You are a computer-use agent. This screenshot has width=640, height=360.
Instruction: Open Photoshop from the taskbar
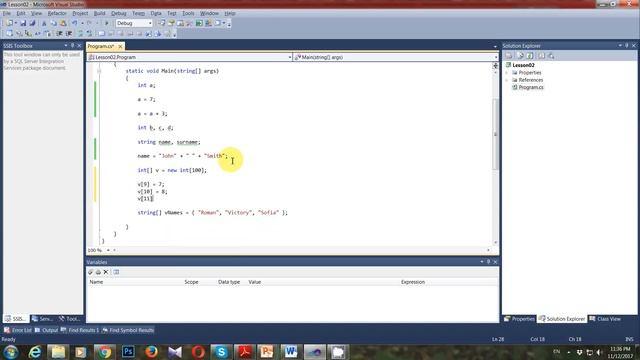[x=128, y=351]
